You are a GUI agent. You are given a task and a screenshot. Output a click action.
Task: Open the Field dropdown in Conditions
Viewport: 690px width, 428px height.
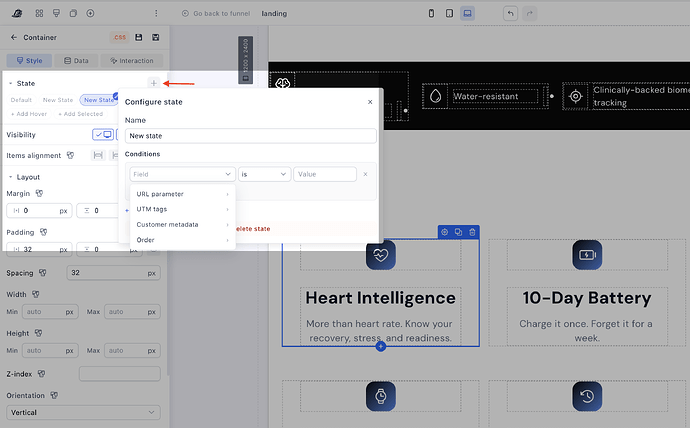pos(182,174)
